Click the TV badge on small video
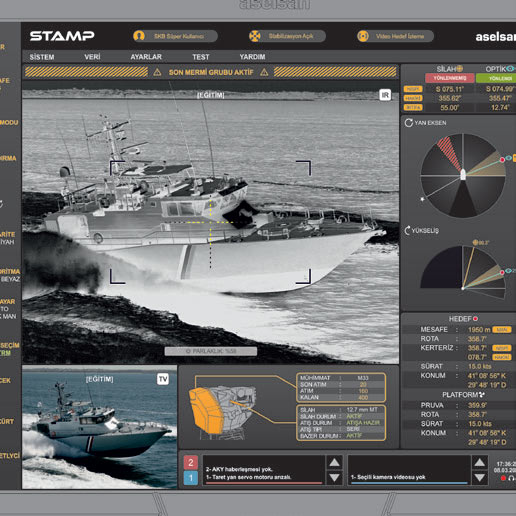This screenshot has width=516, height=516. point(163,379)
